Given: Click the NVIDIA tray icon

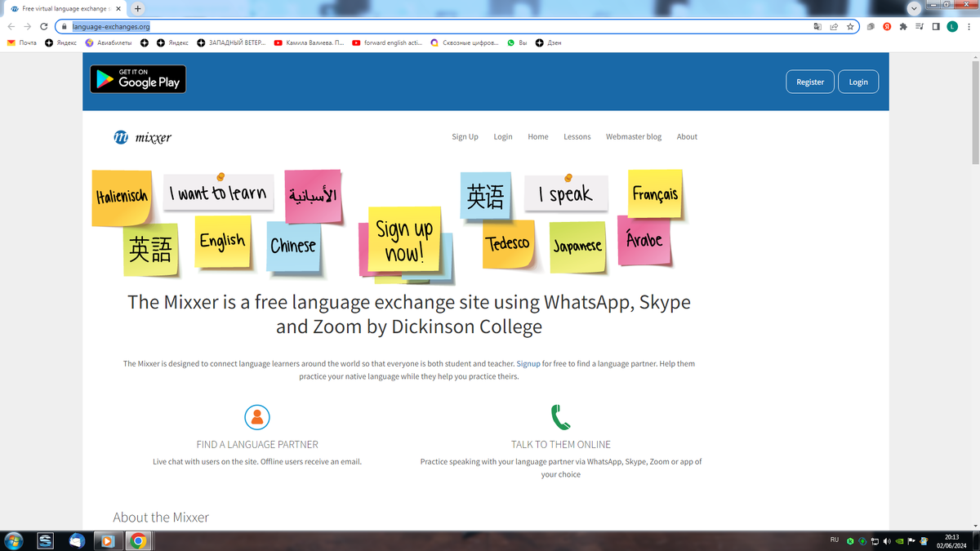Looking at the screenshot, I should (x=899, y=540).
